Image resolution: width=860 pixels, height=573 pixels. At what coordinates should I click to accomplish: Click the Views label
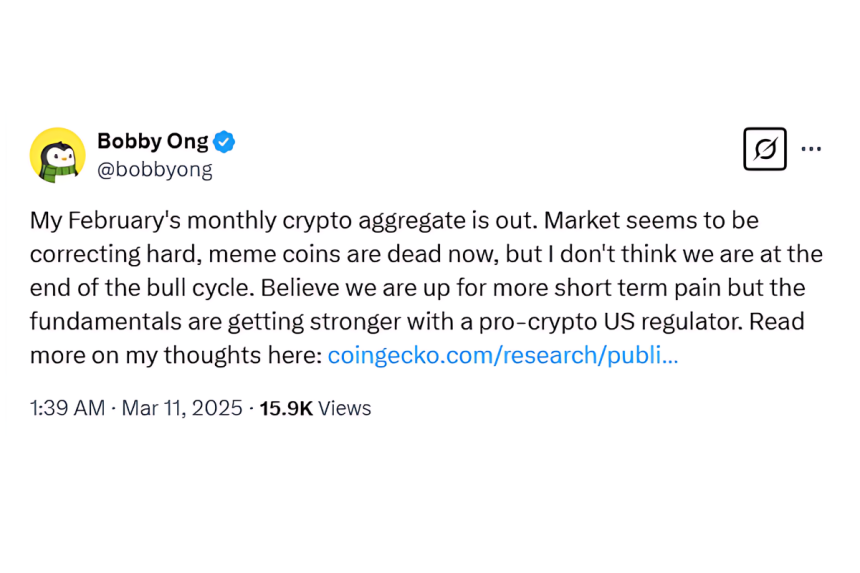[345, 408]
